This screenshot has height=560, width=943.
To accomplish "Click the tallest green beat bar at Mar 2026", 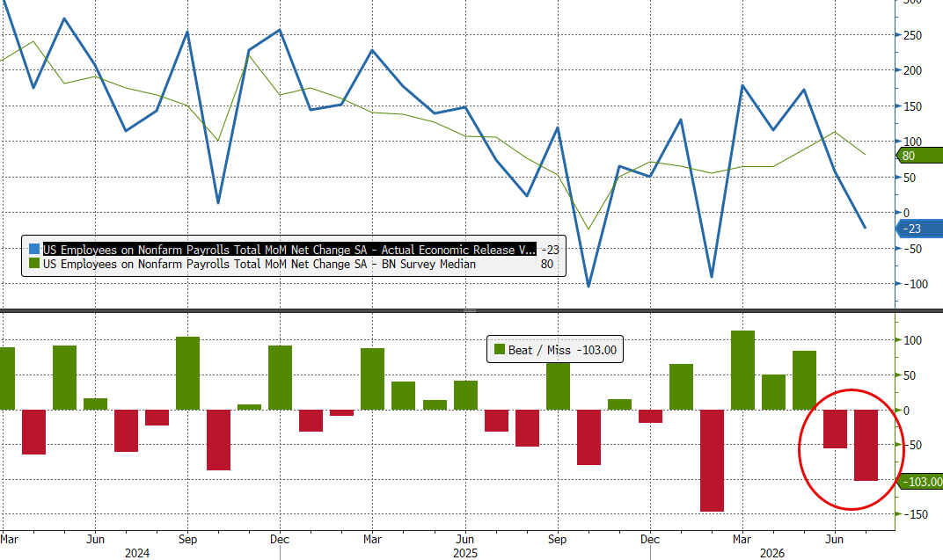I will tap(742, 370).
